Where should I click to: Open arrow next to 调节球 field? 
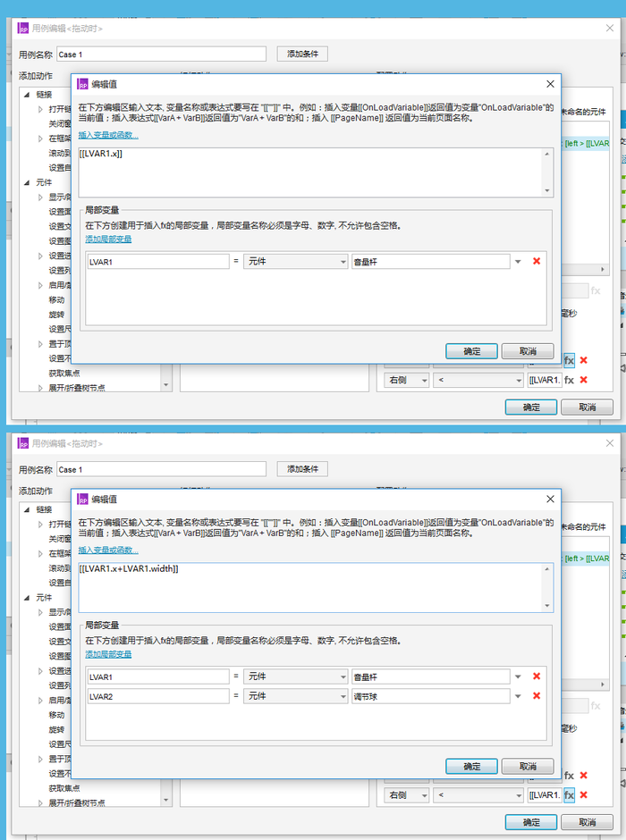518,696
